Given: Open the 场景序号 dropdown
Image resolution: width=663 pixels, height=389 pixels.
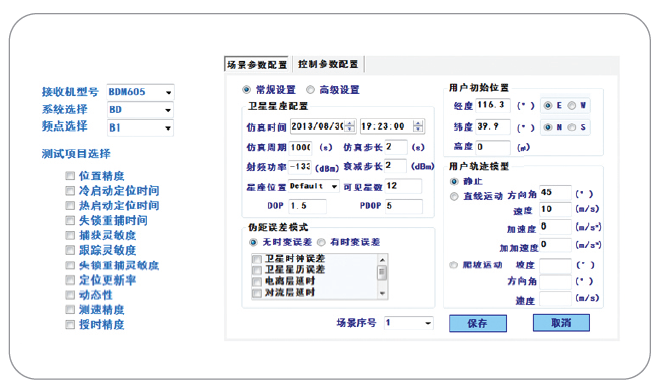Looking at the screenshot, I should pyautogui.click(x=408, y=323).
